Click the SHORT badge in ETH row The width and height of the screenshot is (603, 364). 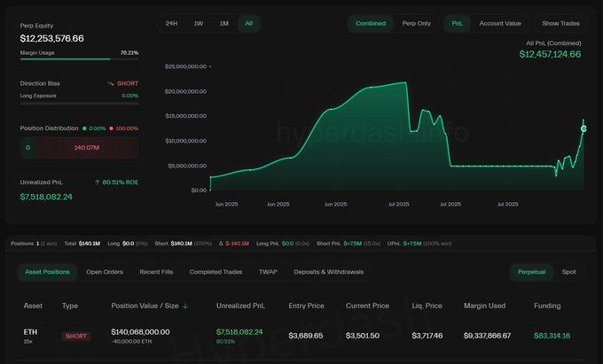click(x=76, y=336)
